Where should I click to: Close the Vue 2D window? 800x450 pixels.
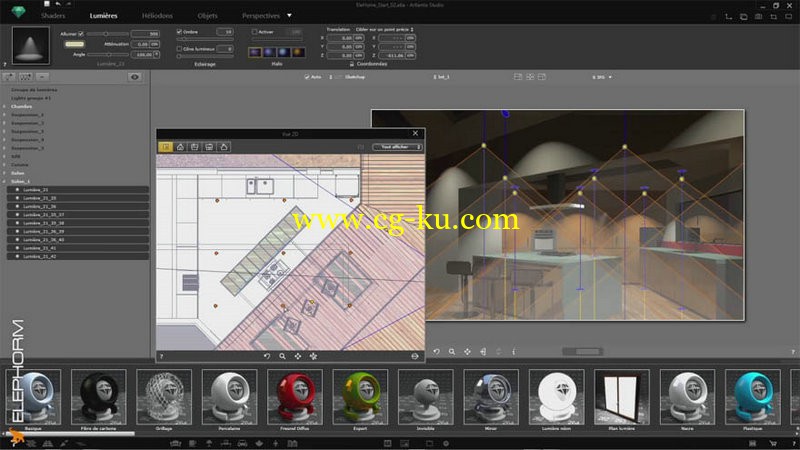[415, 133]
